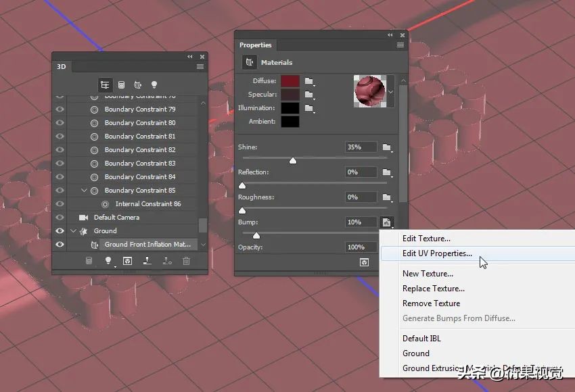Collapse the 3D panel with double arrows
Viewport: 575px width, 392px height.
189,57
